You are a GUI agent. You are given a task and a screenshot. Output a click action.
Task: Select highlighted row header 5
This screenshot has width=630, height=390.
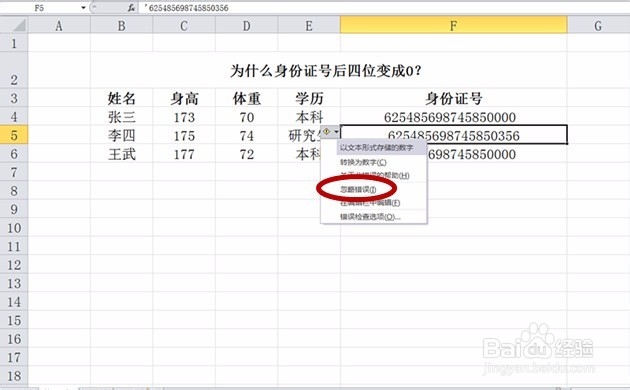click(x=14, y=135)
